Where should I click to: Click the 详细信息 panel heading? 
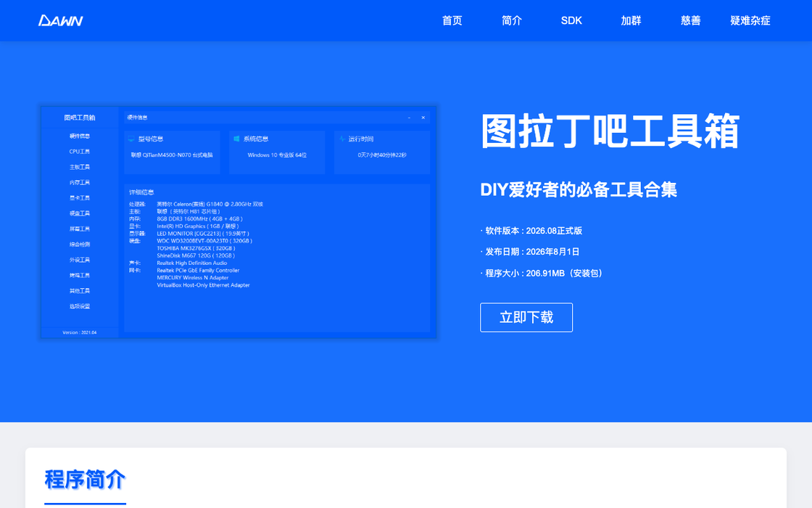click(141, 192)
